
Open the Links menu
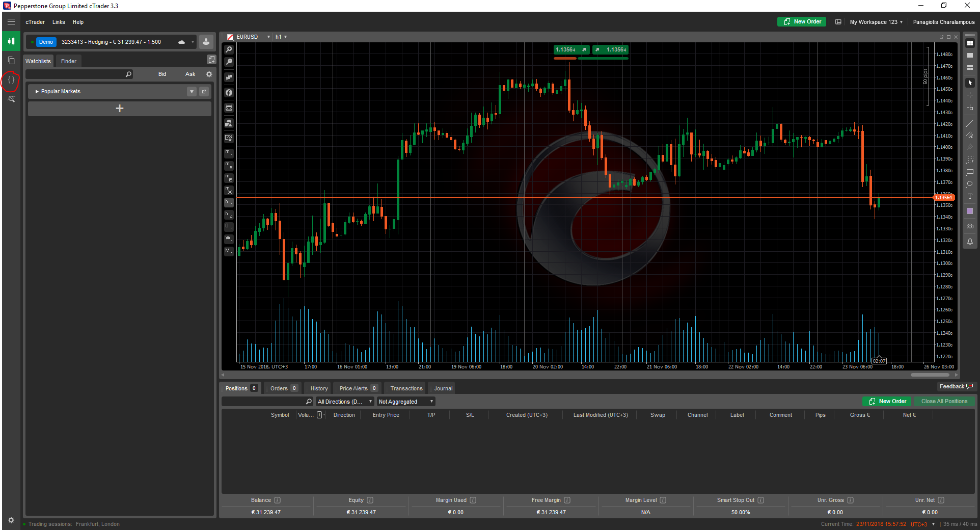[x=59, y=22]
